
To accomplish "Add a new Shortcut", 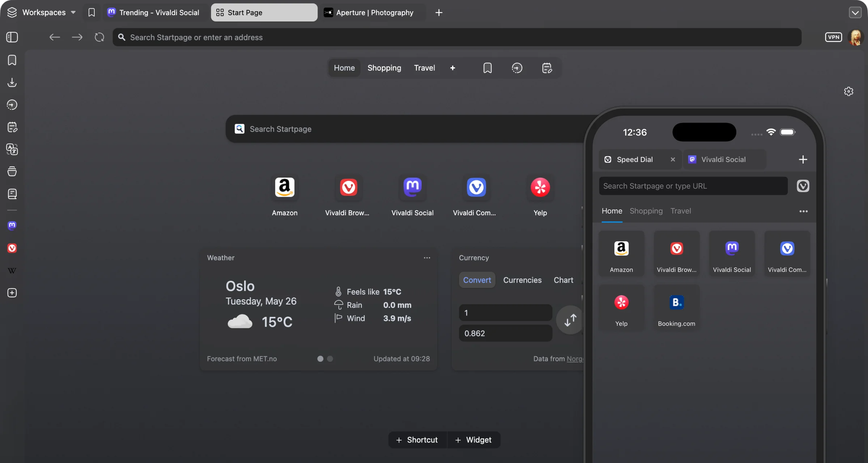I will click(x=418, y=440).
